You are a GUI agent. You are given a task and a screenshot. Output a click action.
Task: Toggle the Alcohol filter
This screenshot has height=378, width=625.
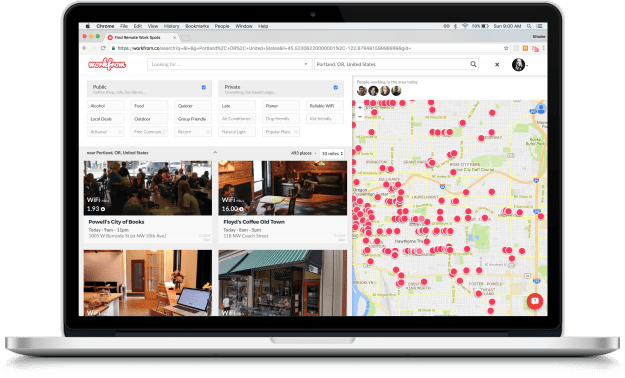click(106, 106)
